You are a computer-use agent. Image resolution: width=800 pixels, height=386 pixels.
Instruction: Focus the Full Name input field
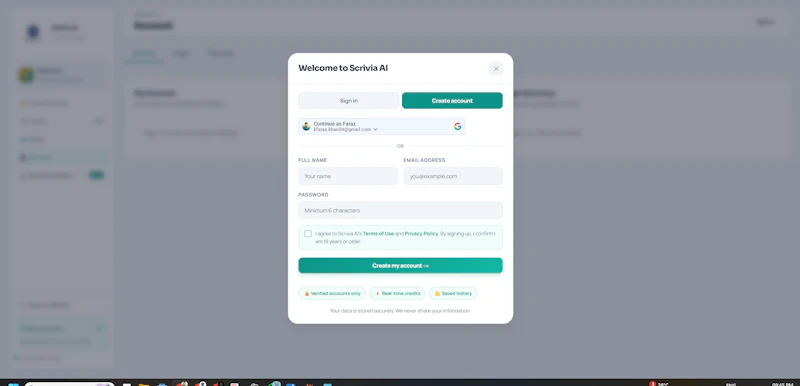348,176
